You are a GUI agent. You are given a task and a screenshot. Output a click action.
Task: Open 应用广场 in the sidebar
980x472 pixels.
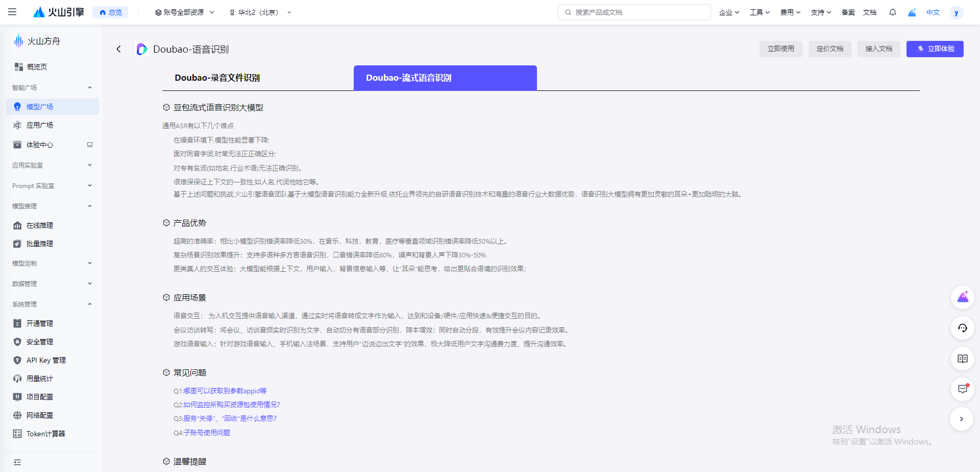click(53, 125)
